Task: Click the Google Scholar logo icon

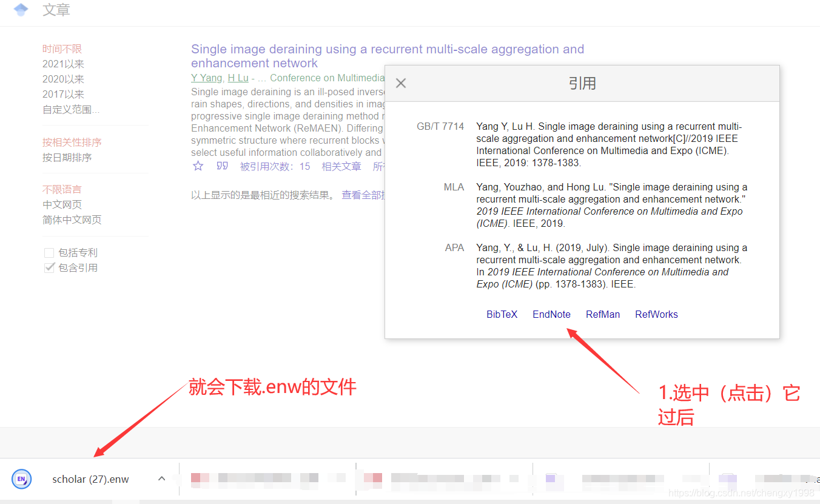Action: pos(21,10)
